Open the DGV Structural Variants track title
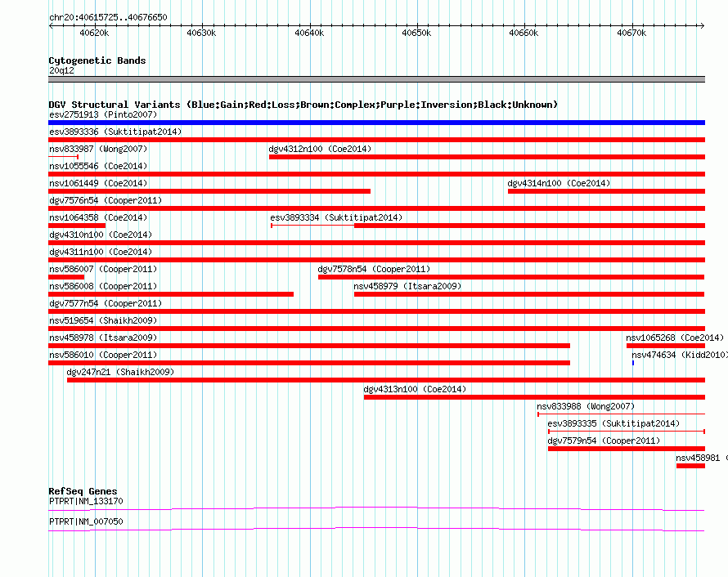 303,105
